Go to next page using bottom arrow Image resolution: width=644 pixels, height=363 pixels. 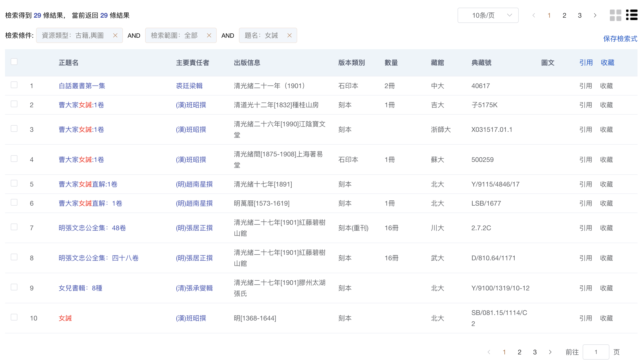tap(550, 352)
